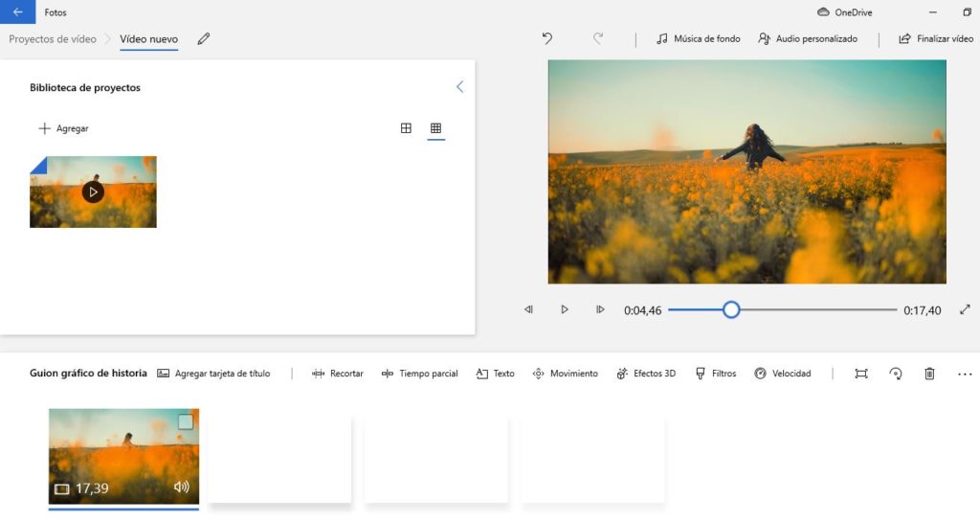980x523 pixels.
Task: Play the video preview
Action: pyautogui.click(x=565, y=309)
